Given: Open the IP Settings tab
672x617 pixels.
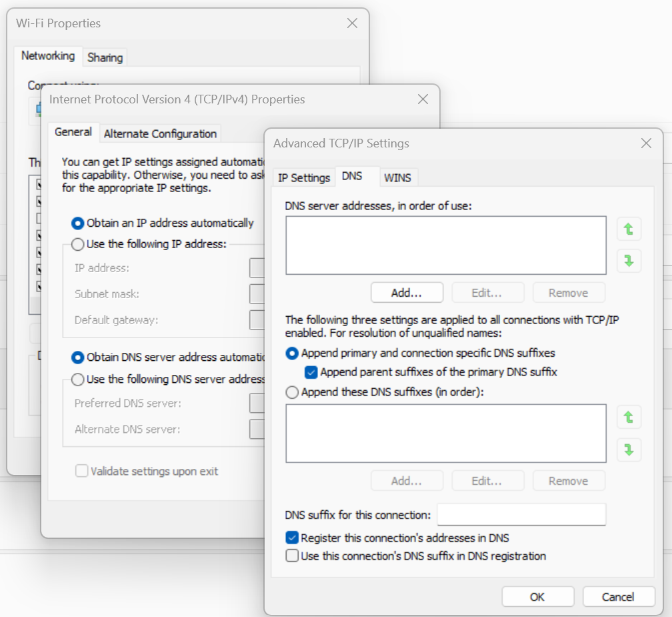Looking at the screenshot, I should pos(303,177).
